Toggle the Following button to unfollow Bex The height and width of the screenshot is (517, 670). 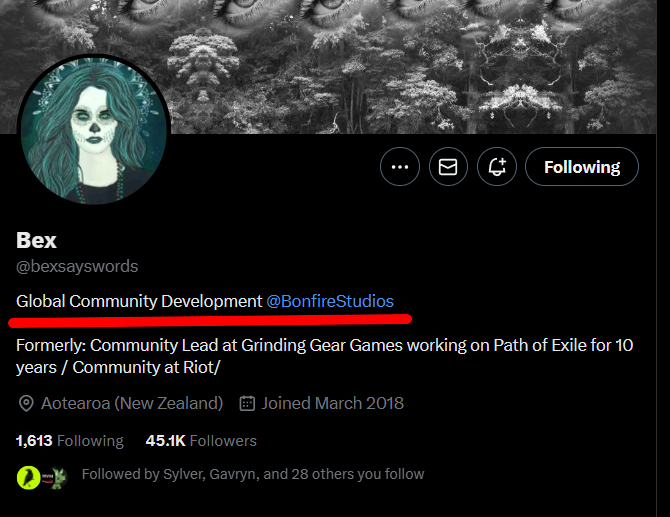tap(581, 167)
